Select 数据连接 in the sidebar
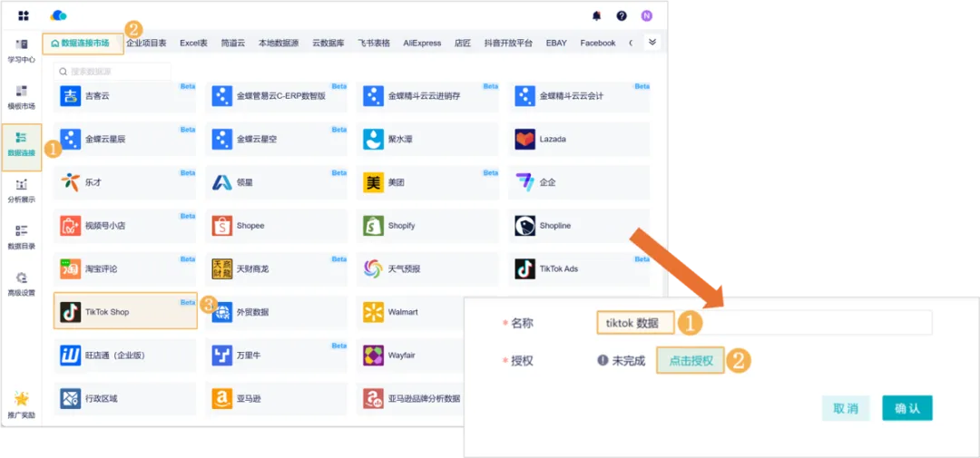 tap(22, 144)
